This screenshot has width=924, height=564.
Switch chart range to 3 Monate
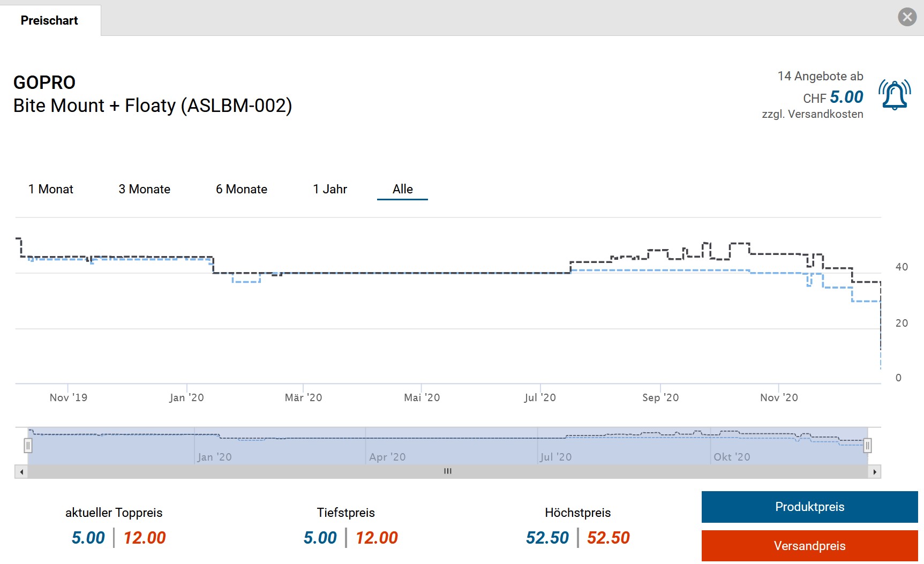click(x=145, y=189)
